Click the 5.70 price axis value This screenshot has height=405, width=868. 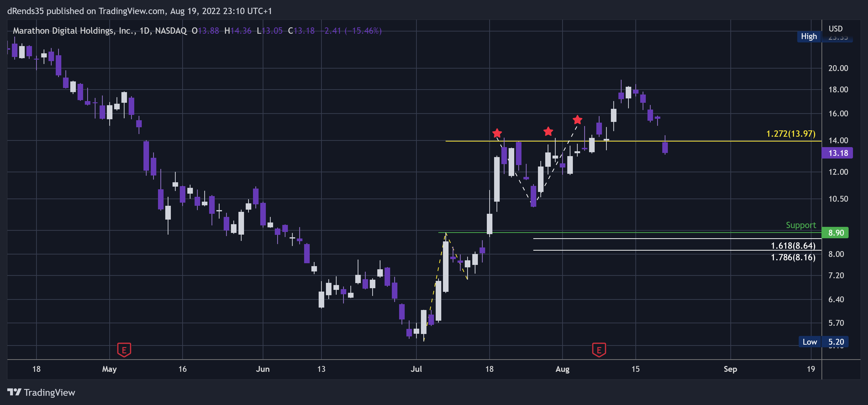pos(836,323)
